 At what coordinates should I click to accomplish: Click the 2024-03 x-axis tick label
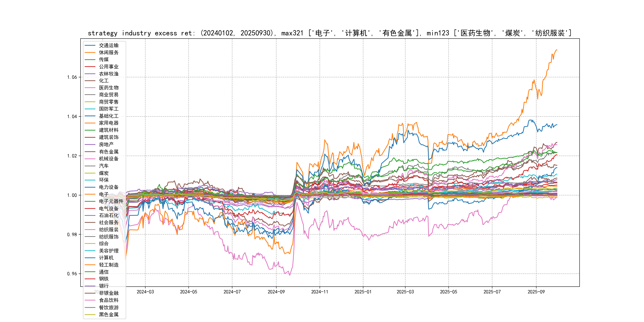coord(145,292)
